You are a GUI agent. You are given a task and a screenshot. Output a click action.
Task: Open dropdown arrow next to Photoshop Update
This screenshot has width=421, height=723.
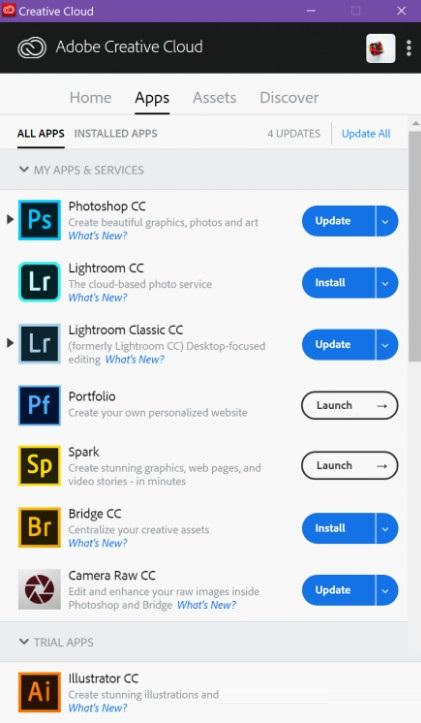(x=386, y=221)
